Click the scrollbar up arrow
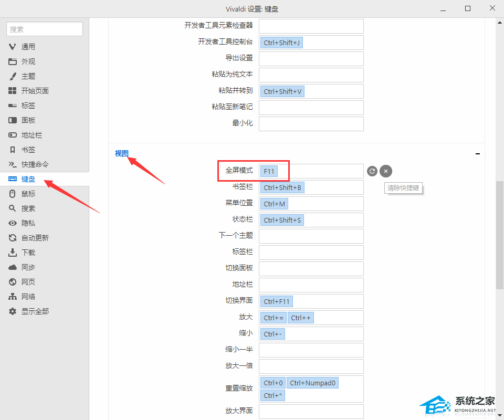 point(499,23)
